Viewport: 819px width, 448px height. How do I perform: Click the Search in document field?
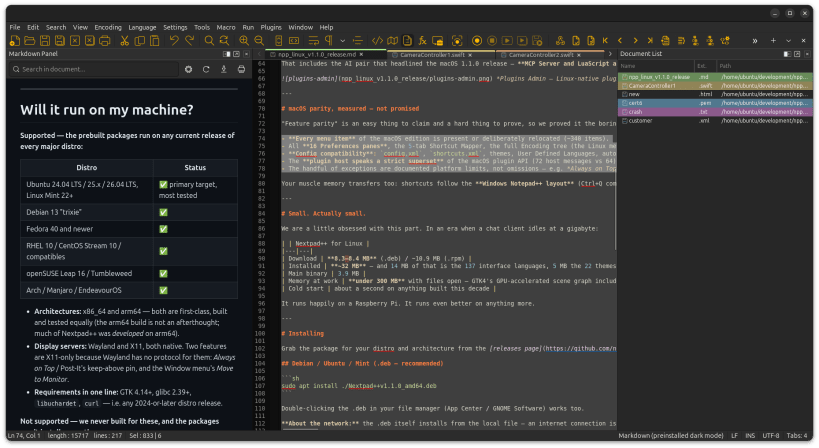93,69
